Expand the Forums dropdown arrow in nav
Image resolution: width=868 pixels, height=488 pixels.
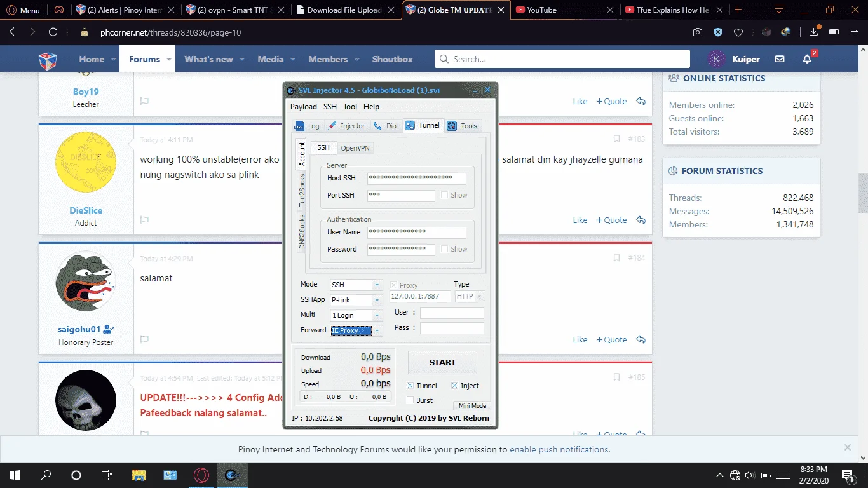tap(170, 59)
